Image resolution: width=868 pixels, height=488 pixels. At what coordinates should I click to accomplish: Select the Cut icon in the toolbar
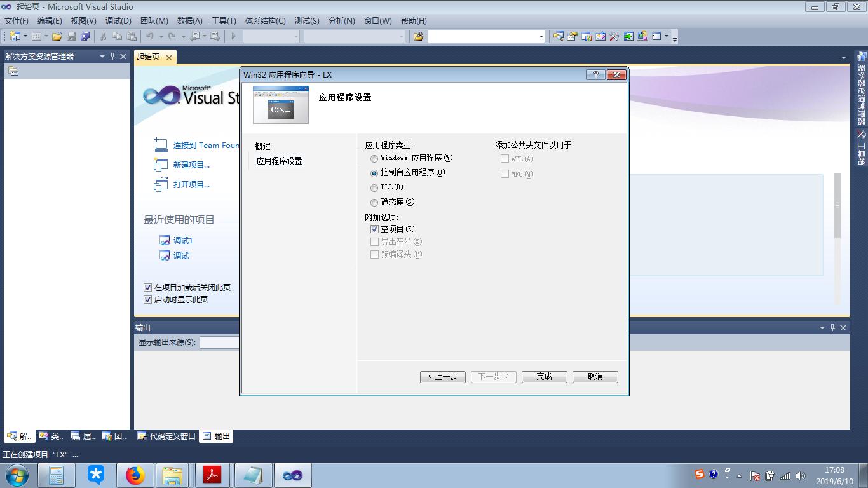[104, 36]
